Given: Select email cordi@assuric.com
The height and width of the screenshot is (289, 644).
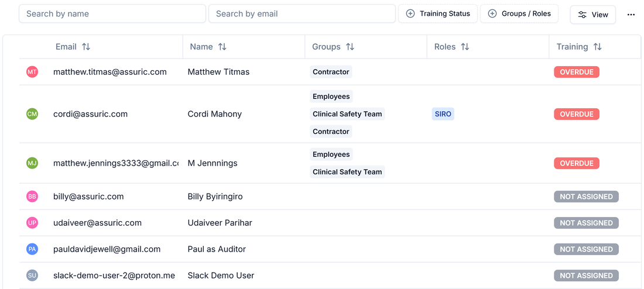Looking at the screenshot, I should 90,114.
